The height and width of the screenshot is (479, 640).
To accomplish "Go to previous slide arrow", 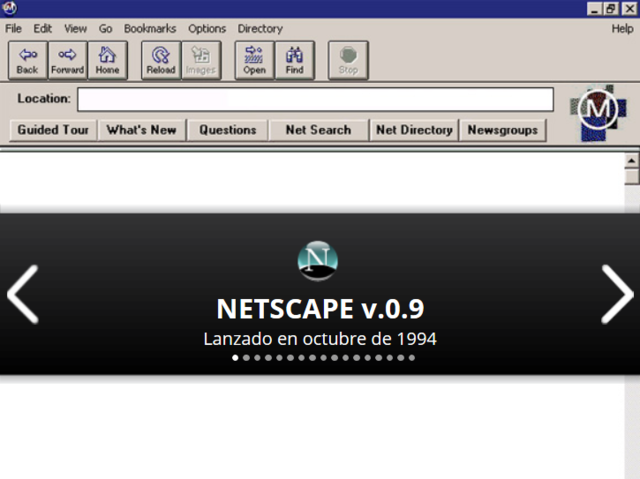I will click(x=23, y=295).
